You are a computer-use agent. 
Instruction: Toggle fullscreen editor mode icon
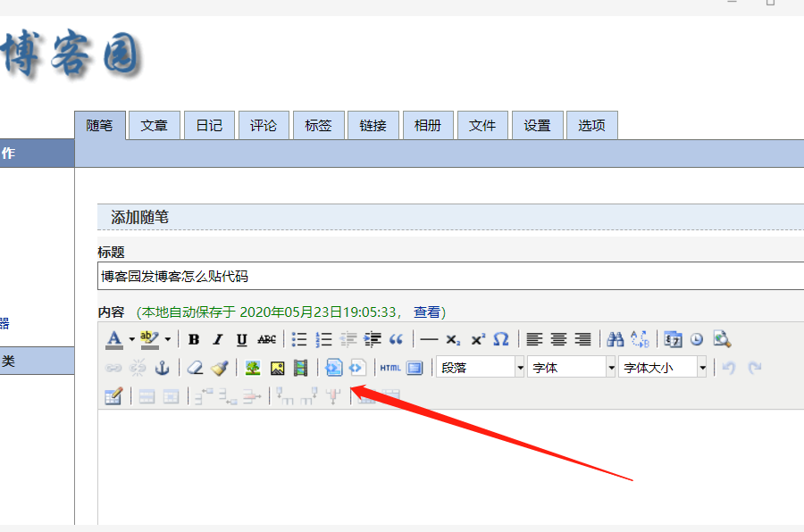pos(415,368)
